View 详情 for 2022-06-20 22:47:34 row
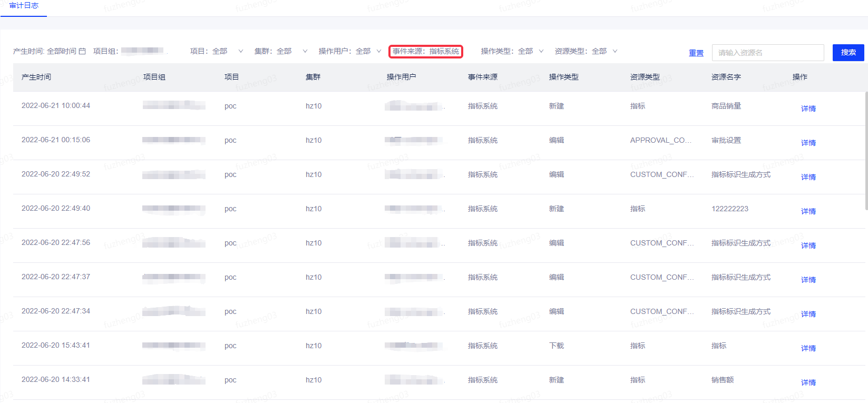The height and width of the screenshot is (403, 868). click(808, 314)
